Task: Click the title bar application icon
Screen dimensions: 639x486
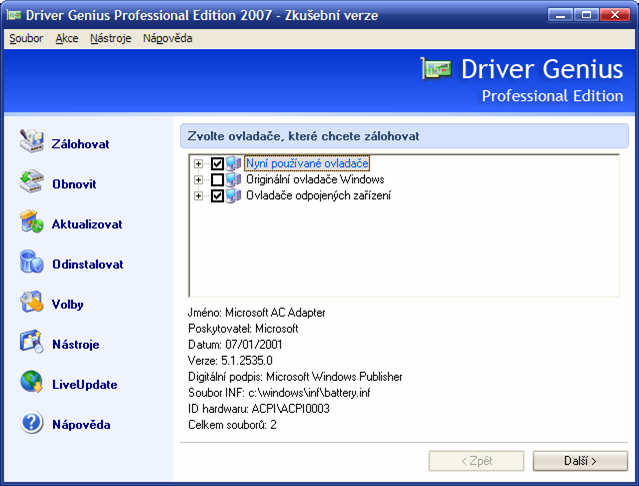Action: click(x=14, y=15)
